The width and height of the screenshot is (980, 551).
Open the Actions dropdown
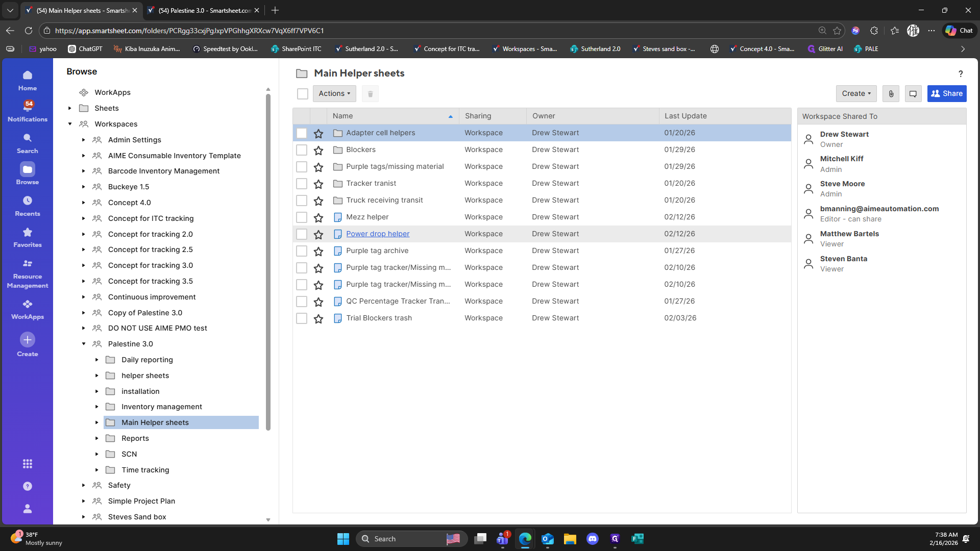[334, 93]
